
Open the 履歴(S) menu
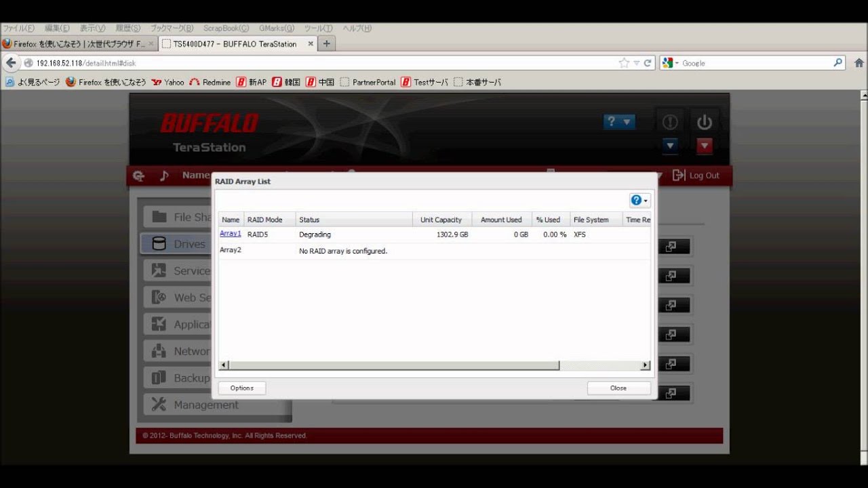[127, 28]
